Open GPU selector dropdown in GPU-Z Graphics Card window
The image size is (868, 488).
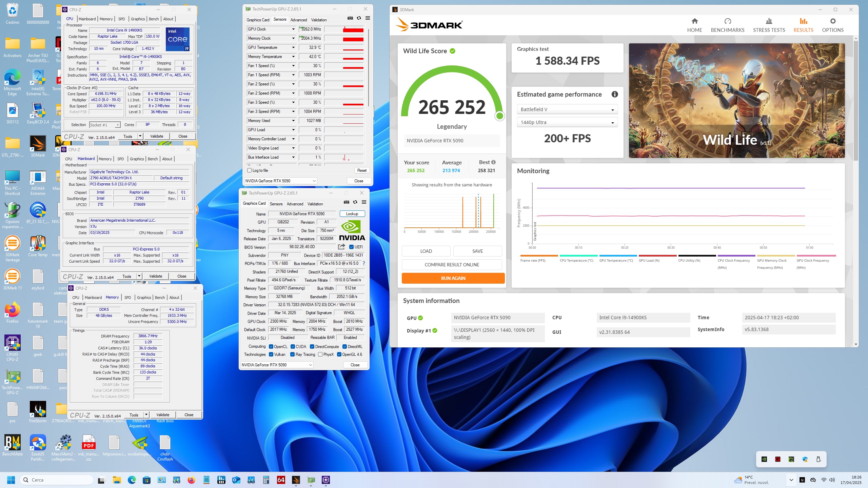click(277, 365)
